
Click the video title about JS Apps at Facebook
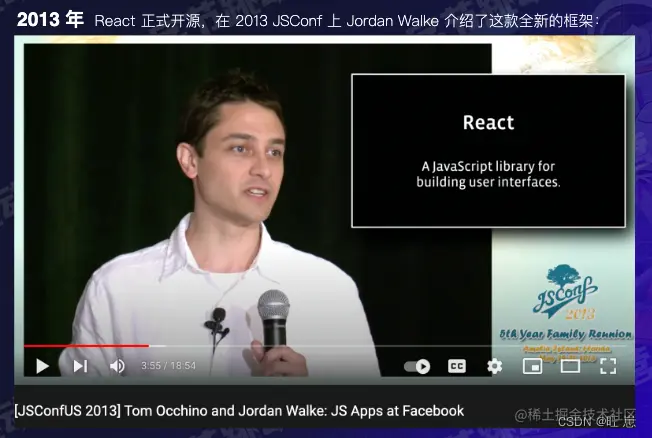tap(239, 411)
